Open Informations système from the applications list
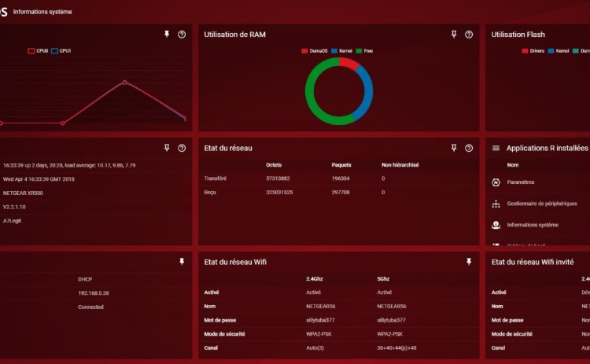Screen dimensions: 590x364 [x=533, y=225]
